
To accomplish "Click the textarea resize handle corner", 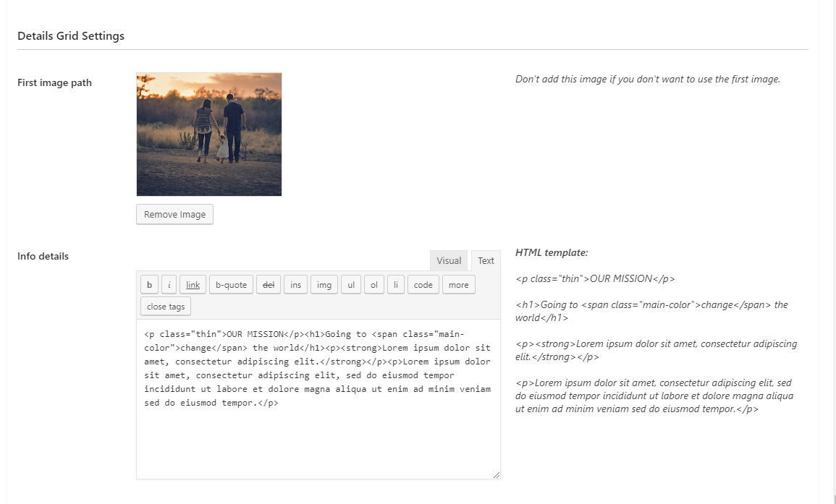I will (x=497, y=474).
